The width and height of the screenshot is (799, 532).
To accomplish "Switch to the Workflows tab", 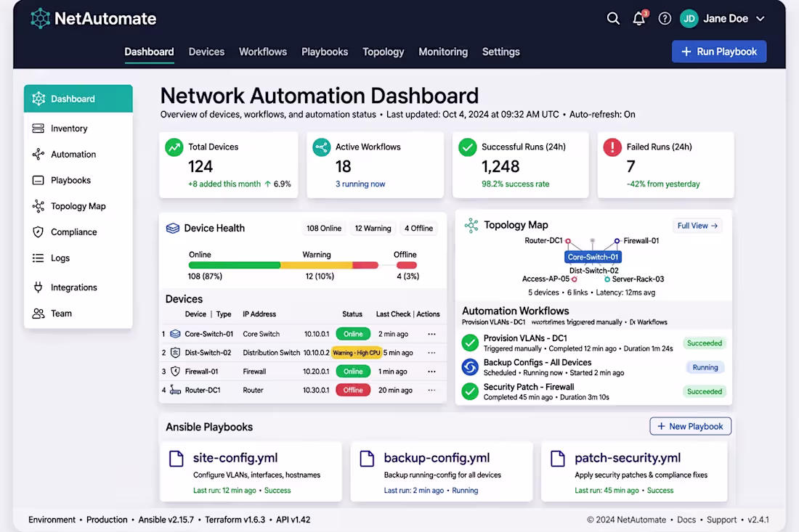I will [263, 52].
